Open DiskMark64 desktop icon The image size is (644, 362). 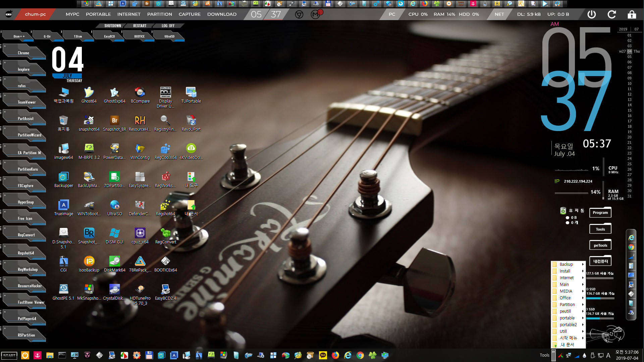coord(114,264)
